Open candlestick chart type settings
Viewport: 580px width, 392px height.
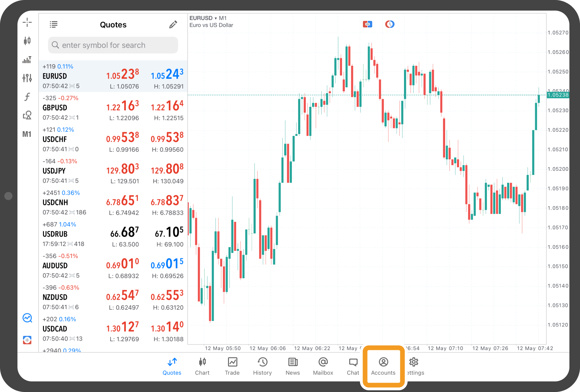pos(27,41)
